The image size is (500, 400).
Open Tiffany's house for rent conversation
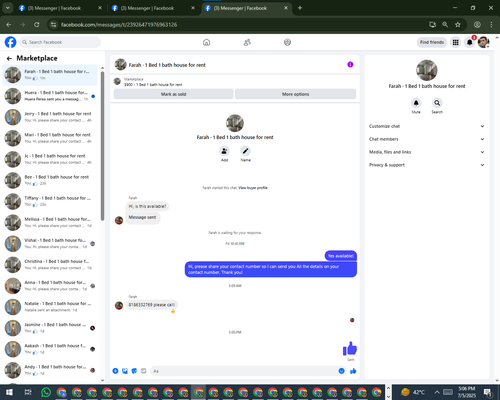tap(50, 201)
